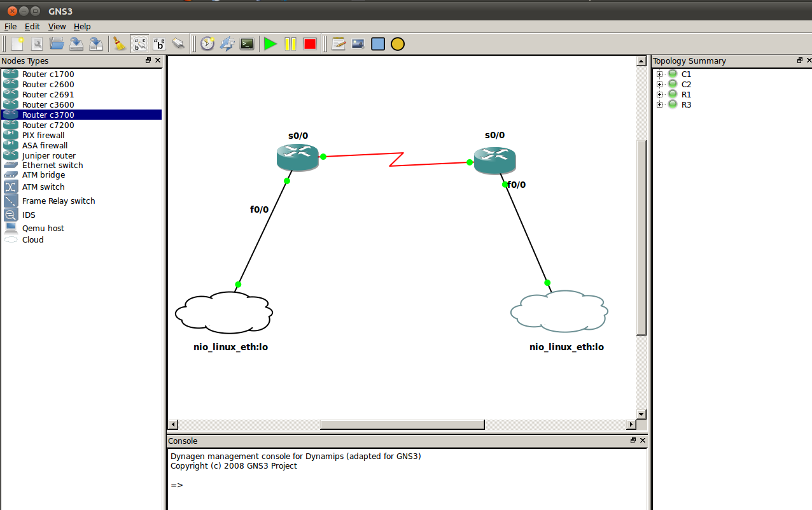
Task: Click the left router on the canvas
Action: 297,157
